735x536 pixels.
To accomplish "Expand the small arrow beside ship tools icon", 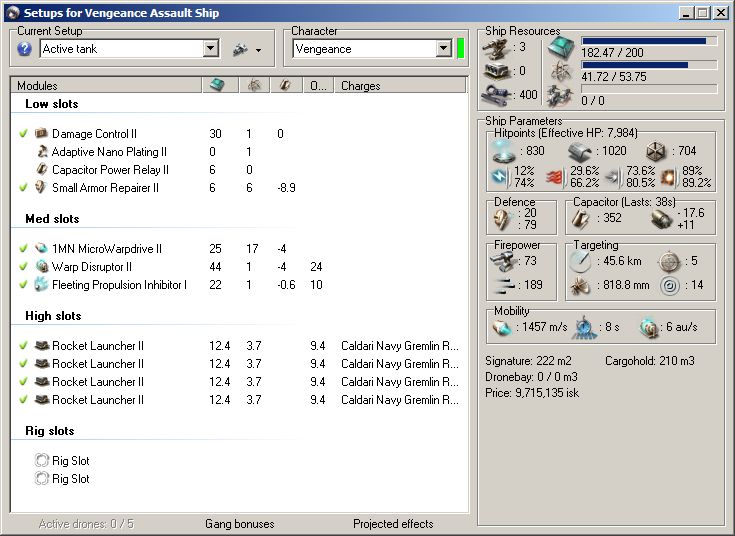I will pos(258,50).
